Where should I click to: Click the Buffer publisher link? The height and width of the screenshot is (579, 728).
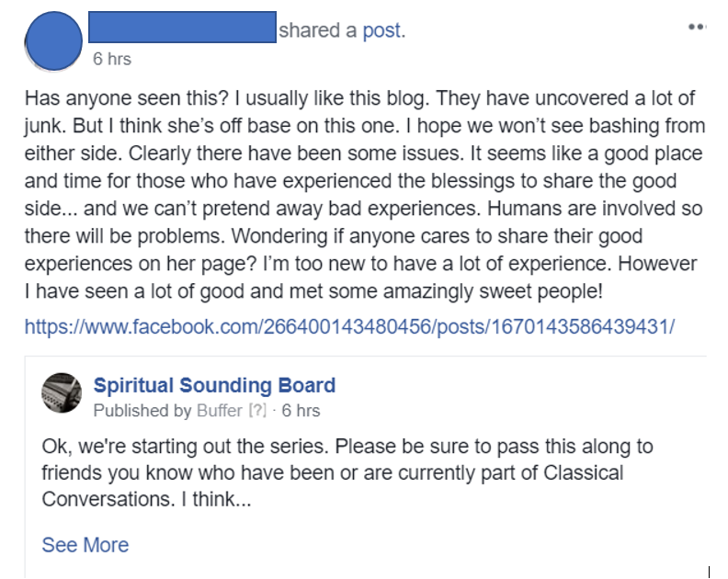219,410
